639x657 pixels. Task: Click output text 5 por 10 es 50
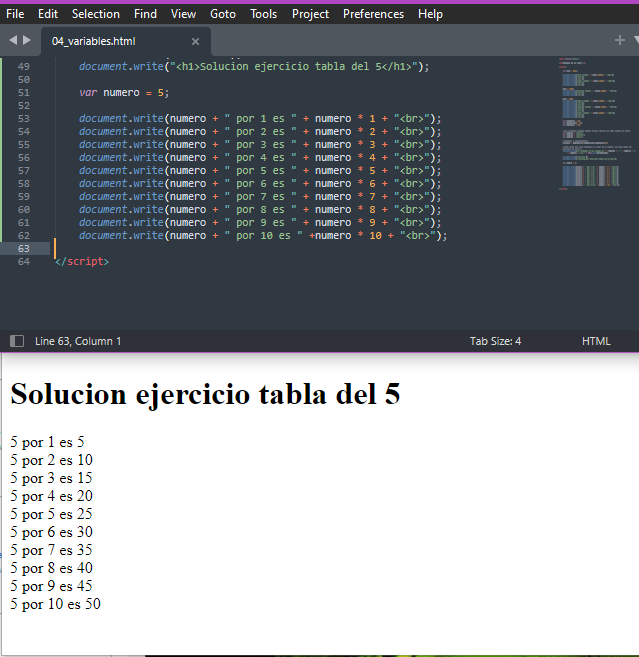55,604
